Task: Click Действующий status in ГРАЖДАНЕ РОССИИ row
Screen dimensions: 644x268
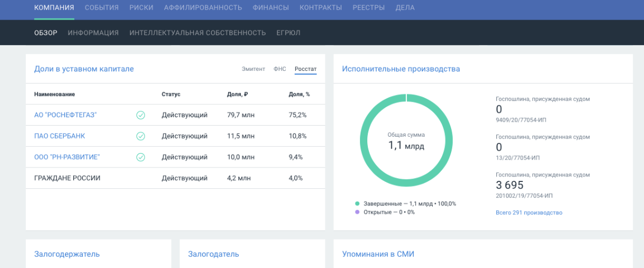Action: tap(184, 178)
